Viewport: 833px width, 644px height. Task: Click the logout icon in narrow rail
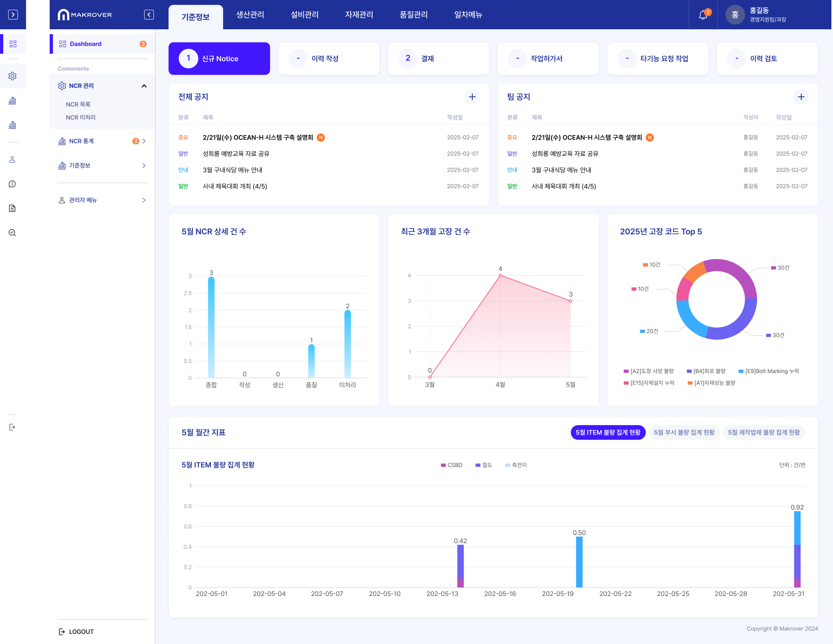pyautogui.click(x=12, y=427)
